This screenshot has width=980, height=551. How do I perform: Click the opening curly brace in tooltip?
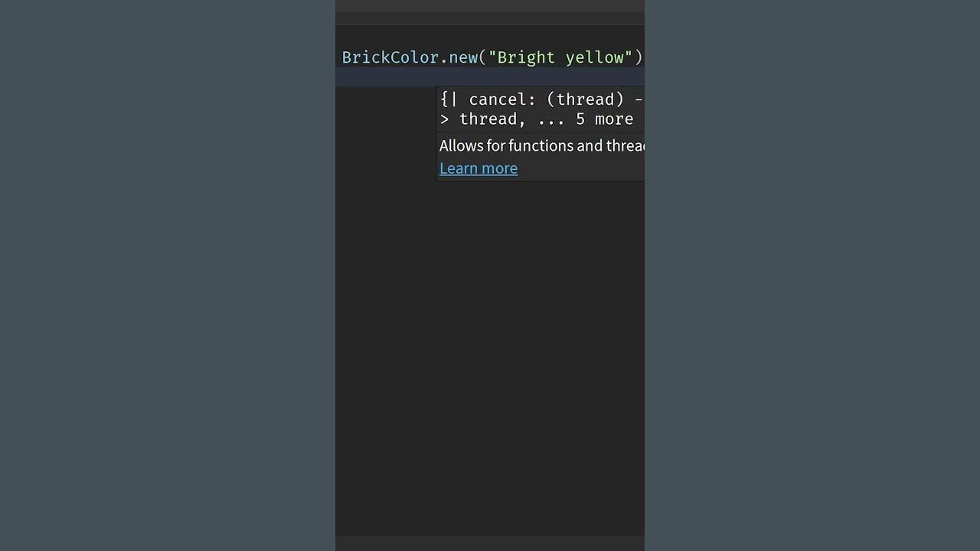coord(444,99)
